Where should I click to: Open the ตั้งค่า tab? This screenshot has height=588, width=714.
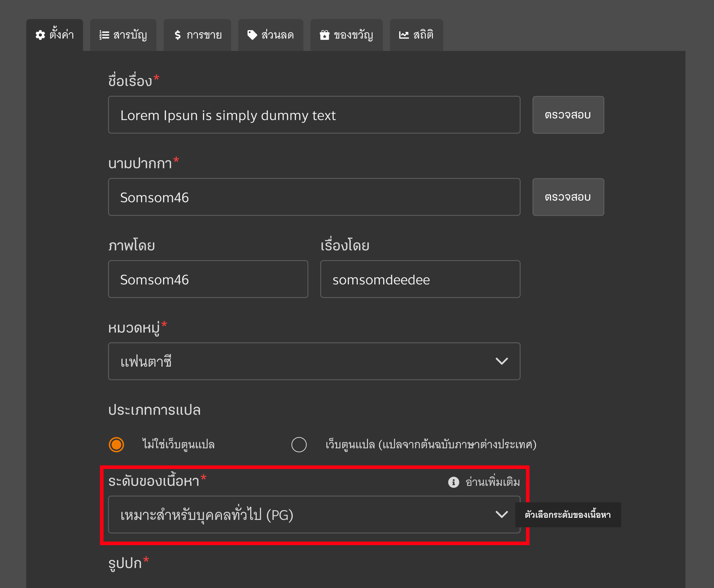[54, 35]
